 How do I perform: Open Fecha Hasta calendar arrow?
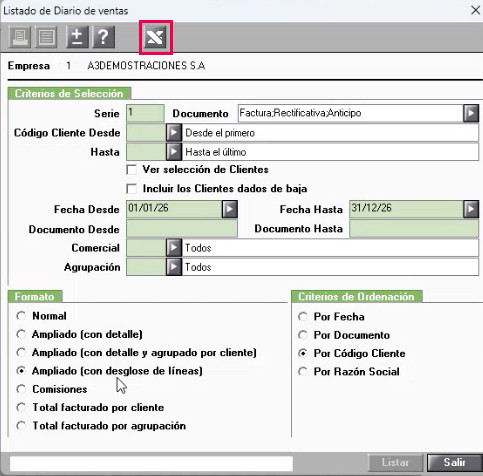(471, 209)
